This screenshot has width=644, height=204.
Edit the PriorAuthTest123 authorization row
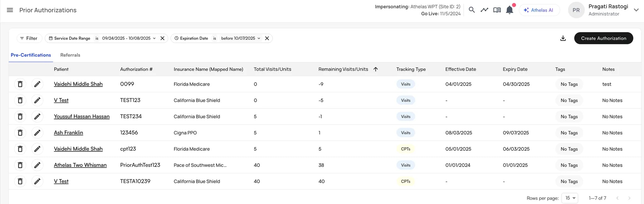(x=37, y=165)
